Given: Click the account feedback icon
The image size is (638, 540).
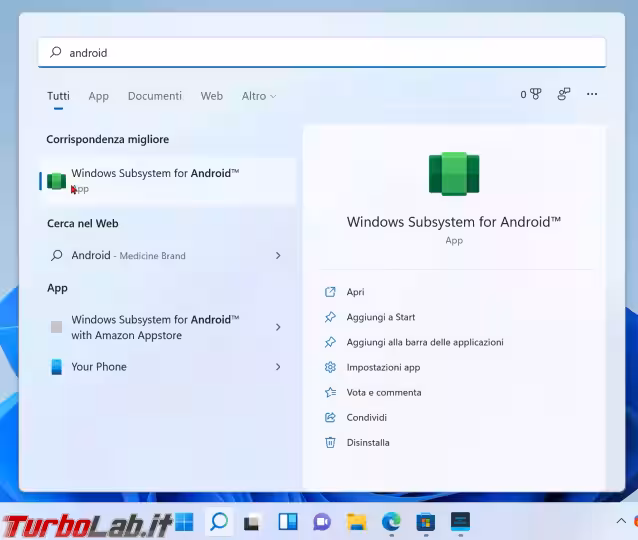Looking at the screenshot, I should 564,94.
